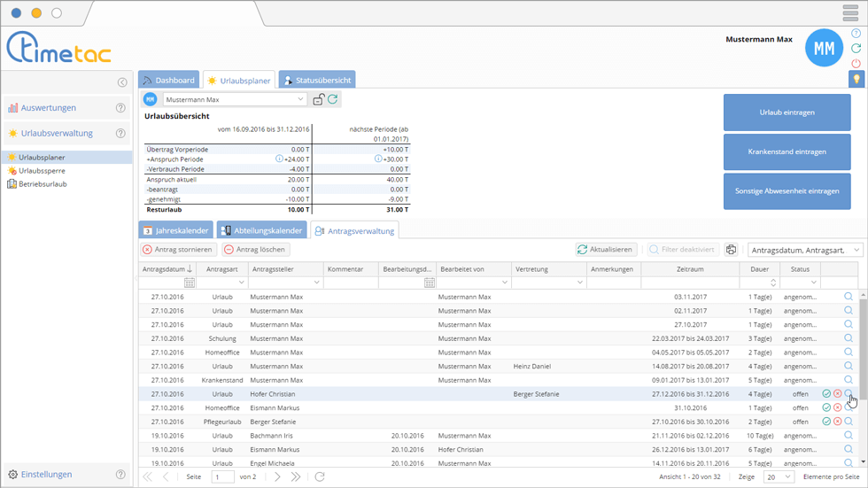Click the print icon in the request toolbar
Screen dimensions: 868x488
[731, 250]
